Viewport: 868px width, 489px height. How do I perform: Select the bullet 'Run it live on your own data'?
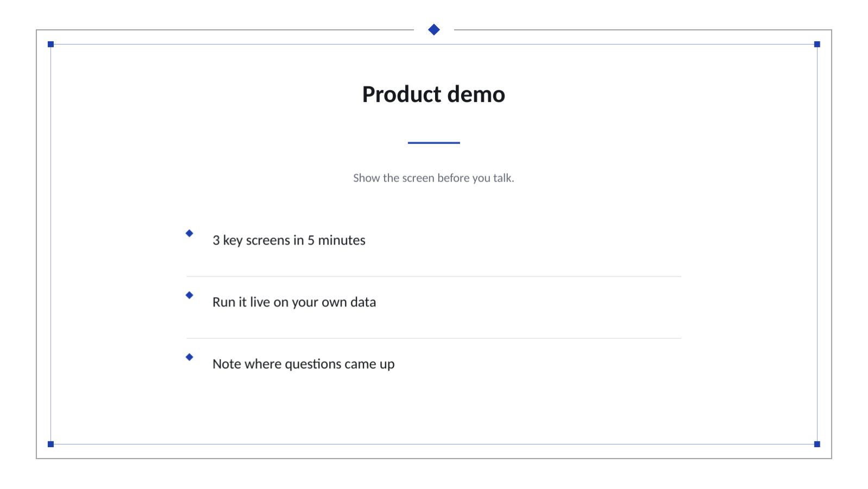294,302
